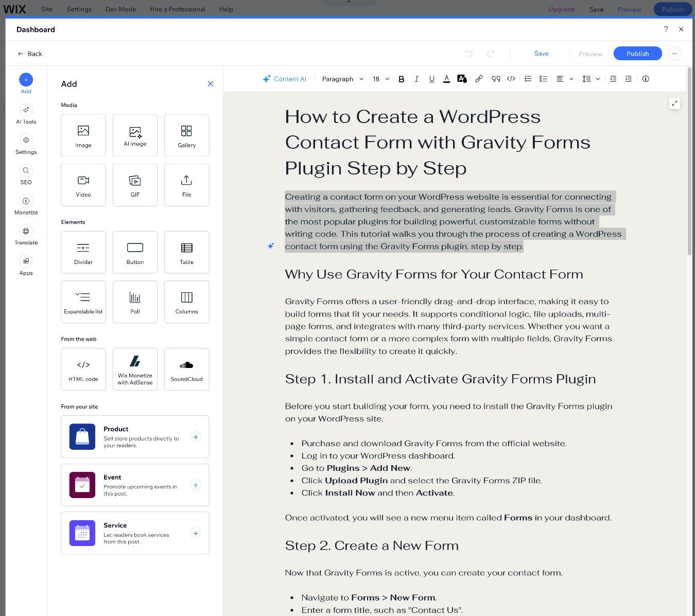Click the Undo icon in the editor toolbar

(468, 53)
